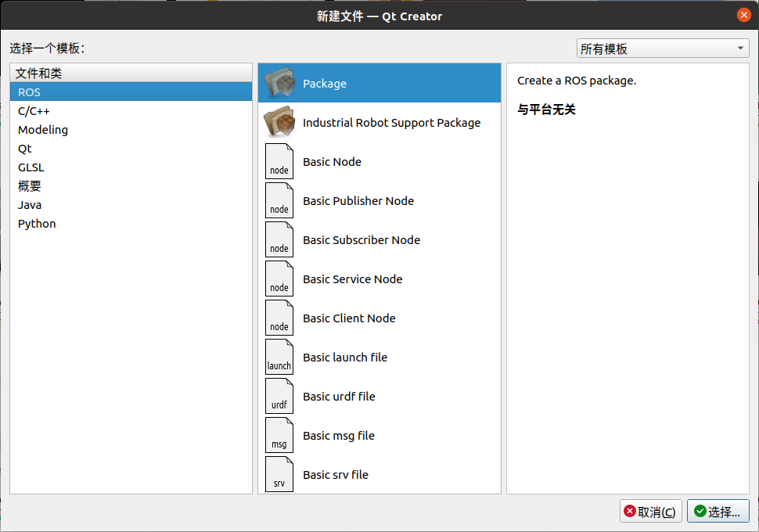The image size is (759, 532).
Task: Select the GLSL category
Action: [131, 167]
